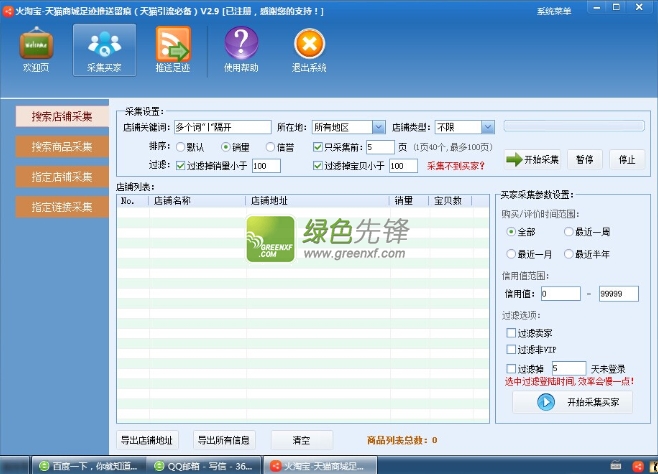The height and width of the screenshot is (474, 658).
Task: Click the green arrow on 开始采集
Action: click(514, 159)
